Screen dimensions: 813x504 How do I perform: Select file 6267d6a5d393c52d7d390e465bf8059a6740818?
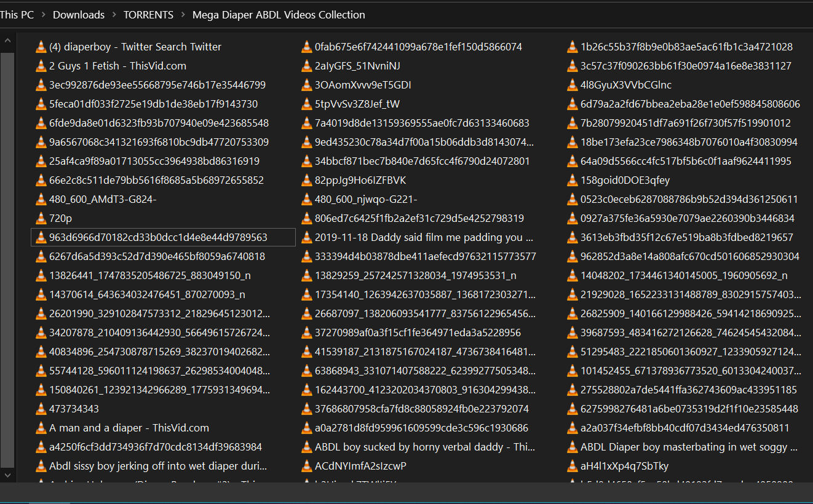(157, 256)
